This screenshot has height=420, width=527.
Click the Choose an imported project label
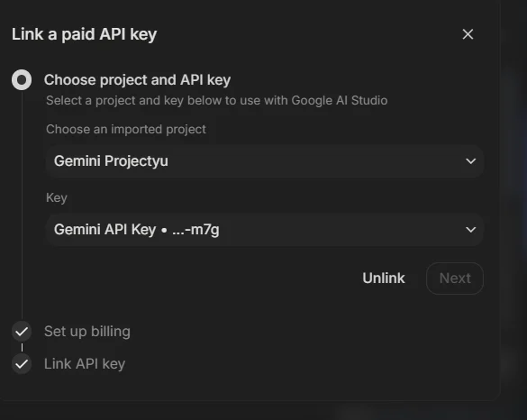point(126,129)
